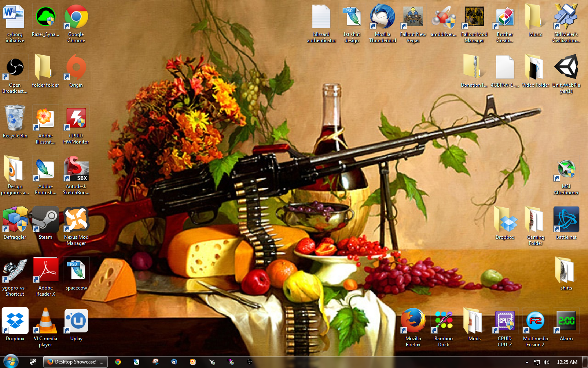Open the Dropbox folder beside Gaming Folder

point(505,224)
